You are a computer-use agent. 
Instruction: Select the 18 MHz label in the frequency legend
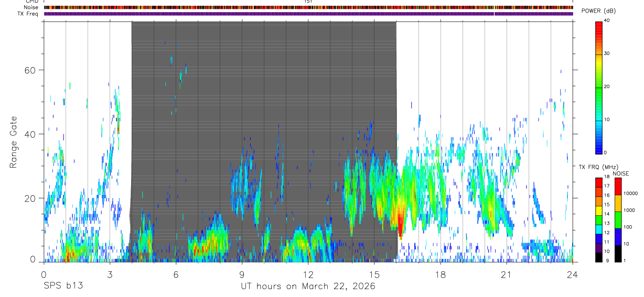[x=607, y=178]
